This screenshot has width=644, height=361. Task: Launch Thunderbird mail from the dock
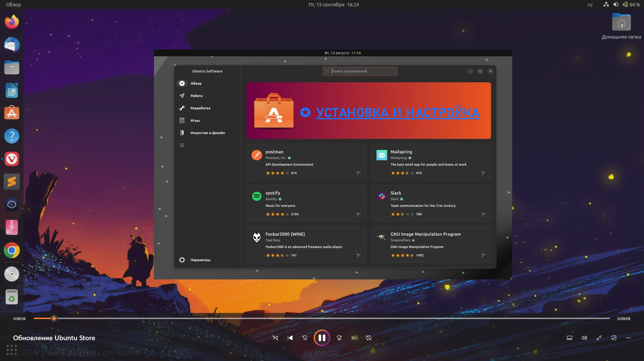click(x=12, y=45)
